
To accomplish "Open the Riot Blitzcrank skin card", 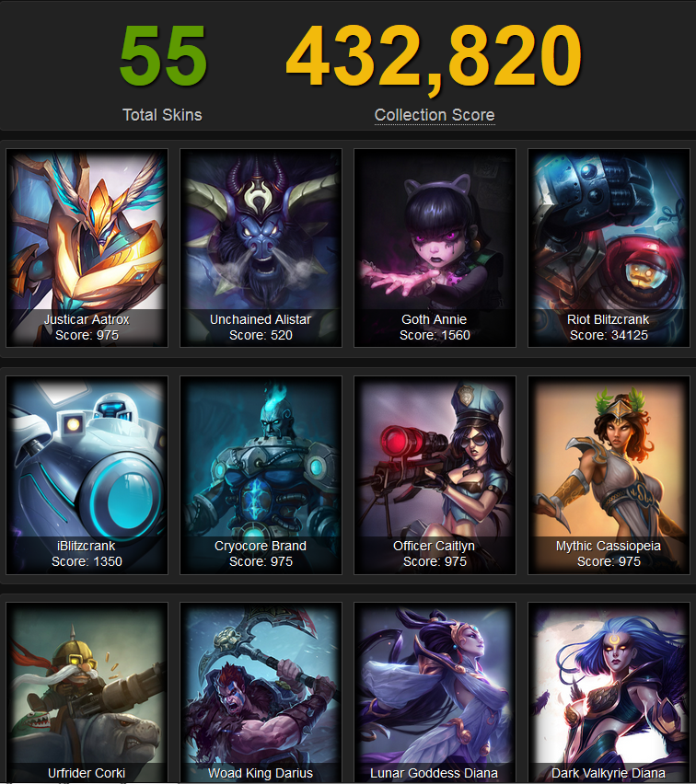I will pos(609,248).
